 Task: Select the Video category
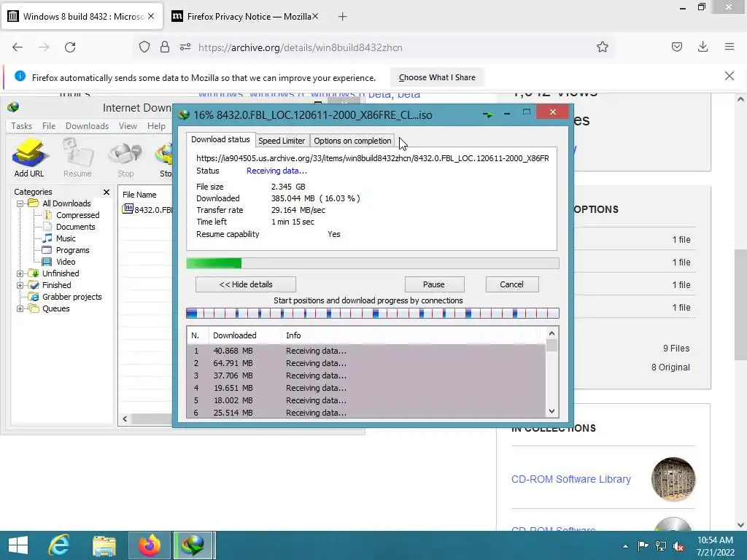coord(65,262)
